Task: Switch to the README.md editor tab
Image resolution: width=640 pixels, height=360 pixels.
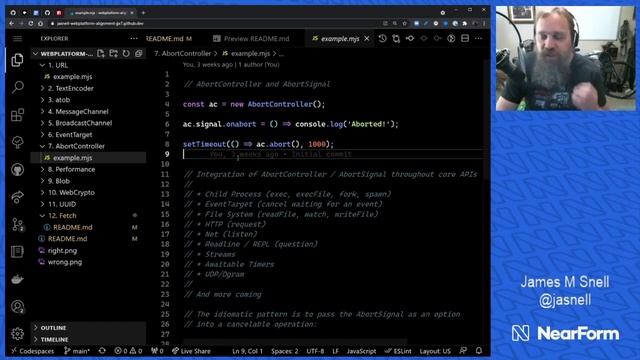Action: tap(169, 38)
